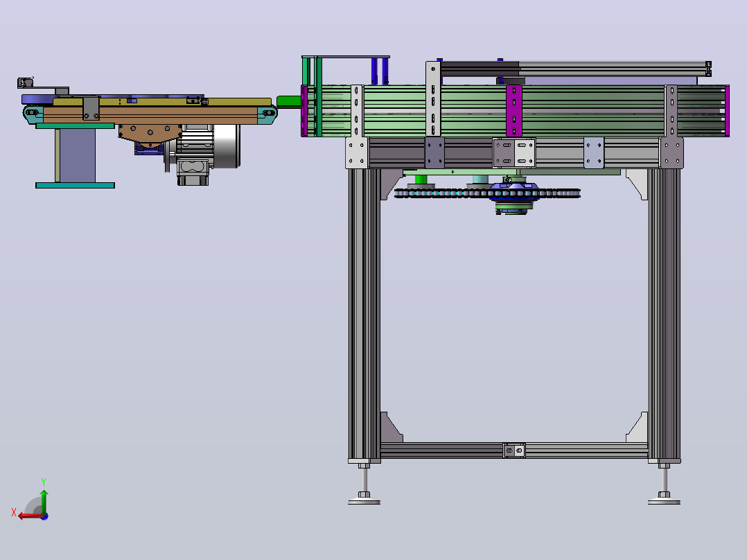Click the red X axis arrow of triad
The height and width of the screenshot is (560, 747).
point(30,516)
